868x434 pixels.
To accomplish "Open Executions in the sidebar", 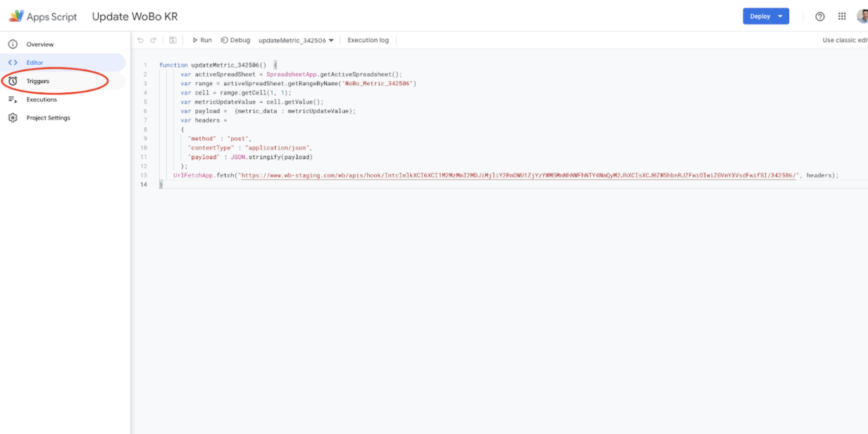I will [x=42, y=99].
